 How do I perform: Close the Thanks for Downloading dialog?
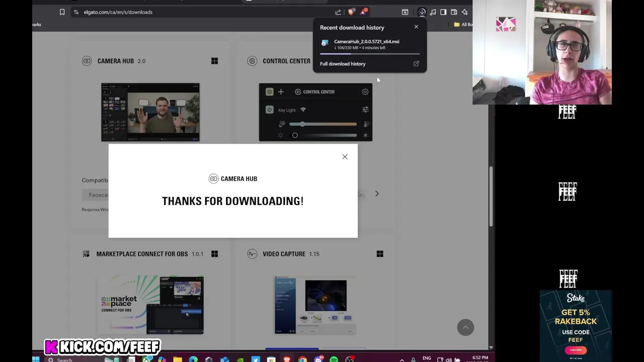tap(345, 157)
